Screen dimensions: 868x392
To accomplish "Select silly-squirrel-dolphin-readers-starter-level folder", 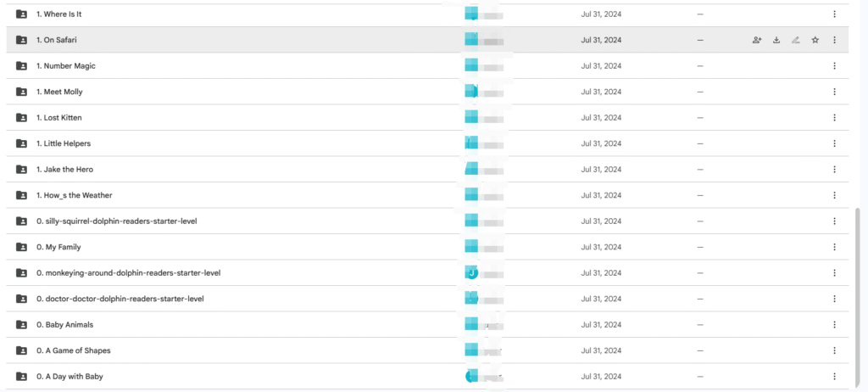I will (427, 221).
